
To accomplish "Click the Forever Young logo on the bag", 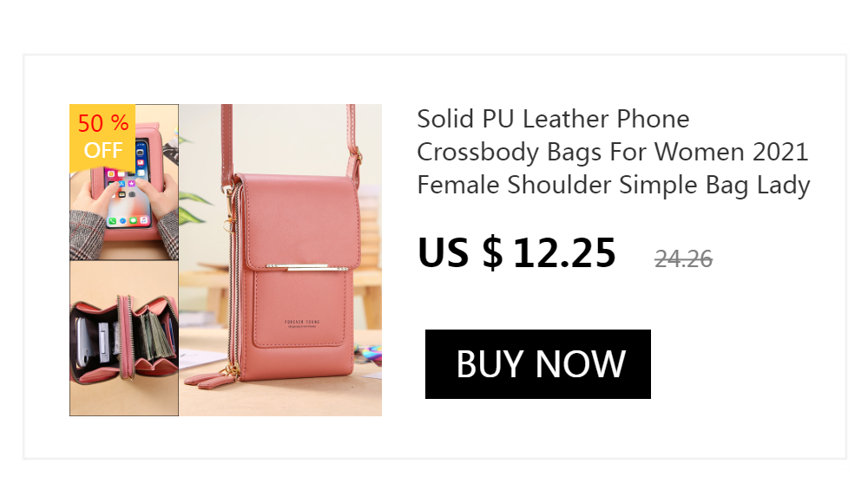I will (x=302, y=323).
